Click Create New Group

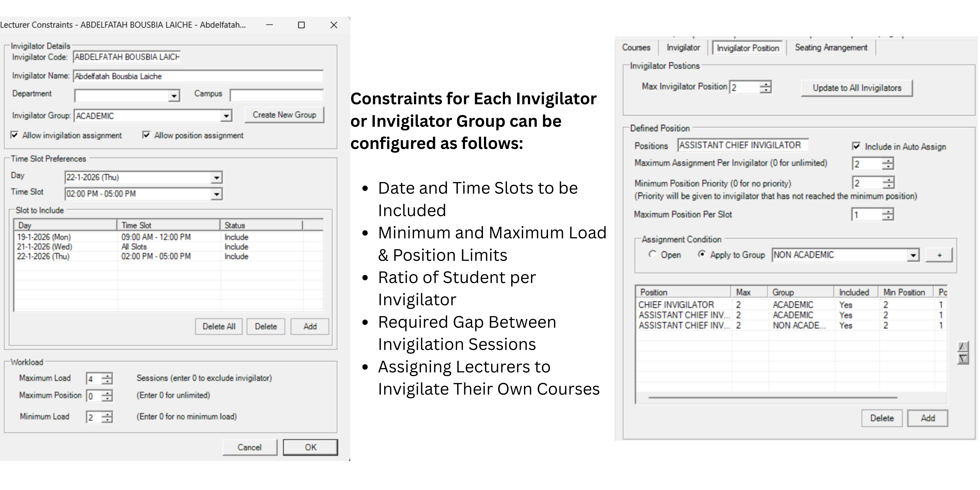(284, 114)
